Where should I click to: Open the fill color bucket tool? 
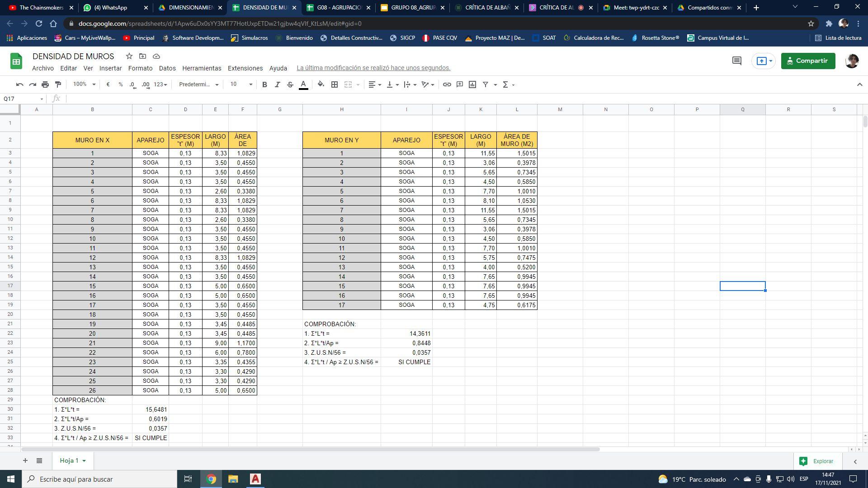[x=321, y=84]
